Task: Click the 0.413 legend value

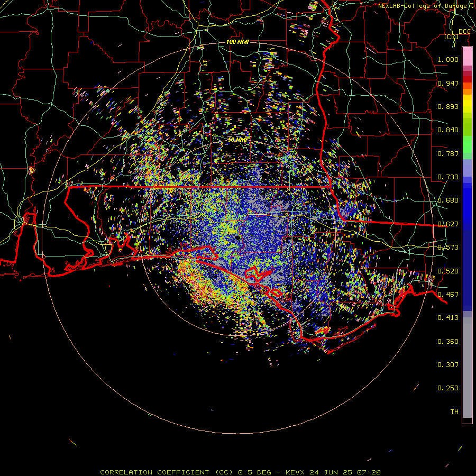Action: coord(448,318)
